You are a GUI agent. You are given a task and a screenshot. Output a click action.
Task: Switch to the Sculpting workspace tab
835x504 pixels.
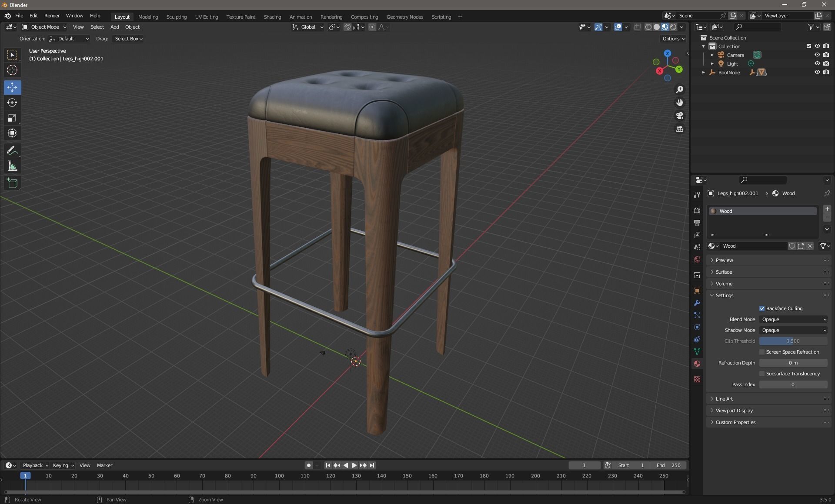[x=177, y=17]
